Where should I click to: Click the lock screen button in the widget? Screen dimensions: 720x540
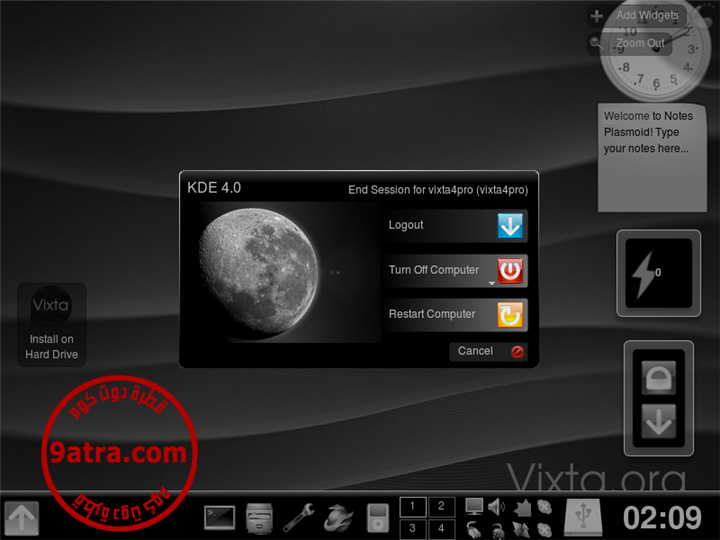coord(658,378)
